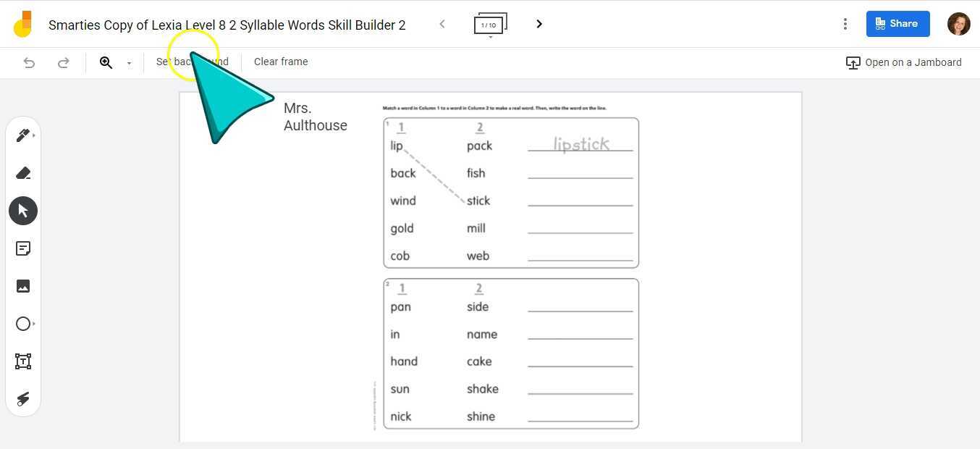Add a sticky note
This screenshot has height=449, width=980.
point(23,248)
